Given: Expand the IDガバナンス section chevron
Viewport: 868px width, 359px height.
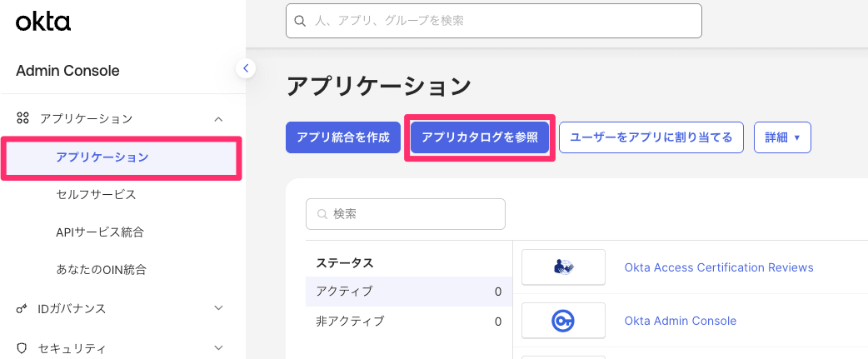Looking at the screenshot, I should [x=218, y=309].
